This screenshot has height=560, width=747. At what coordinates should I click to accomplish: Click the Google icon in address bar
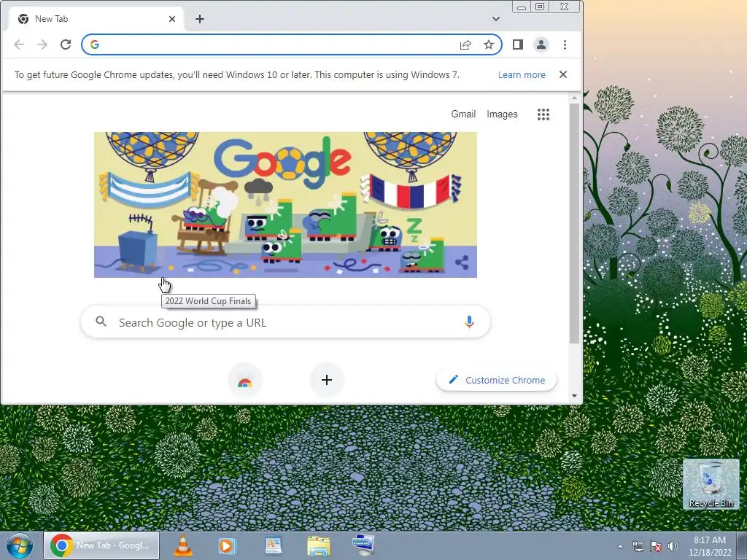click(x=95, y=44)
